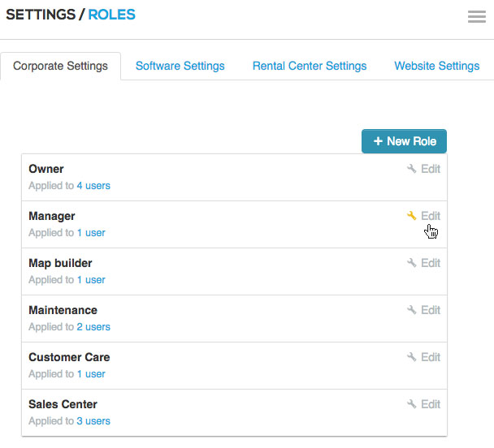Screen dimensions: 494x448
Task: Click the wrench icon for Owner role
Action: (412, 169)
